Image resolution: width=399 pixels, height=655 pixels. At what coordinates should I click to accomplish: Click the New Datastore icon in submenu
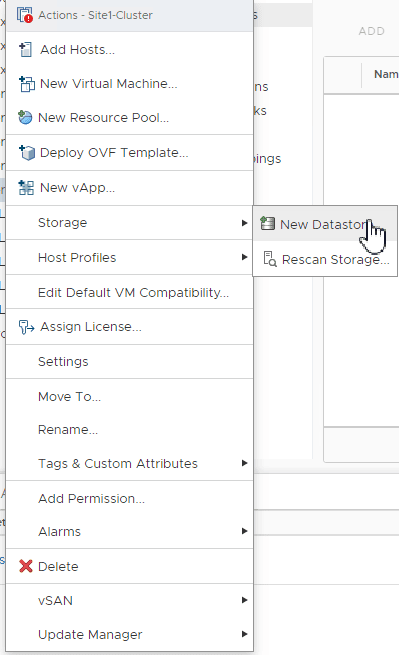[267, 224]
